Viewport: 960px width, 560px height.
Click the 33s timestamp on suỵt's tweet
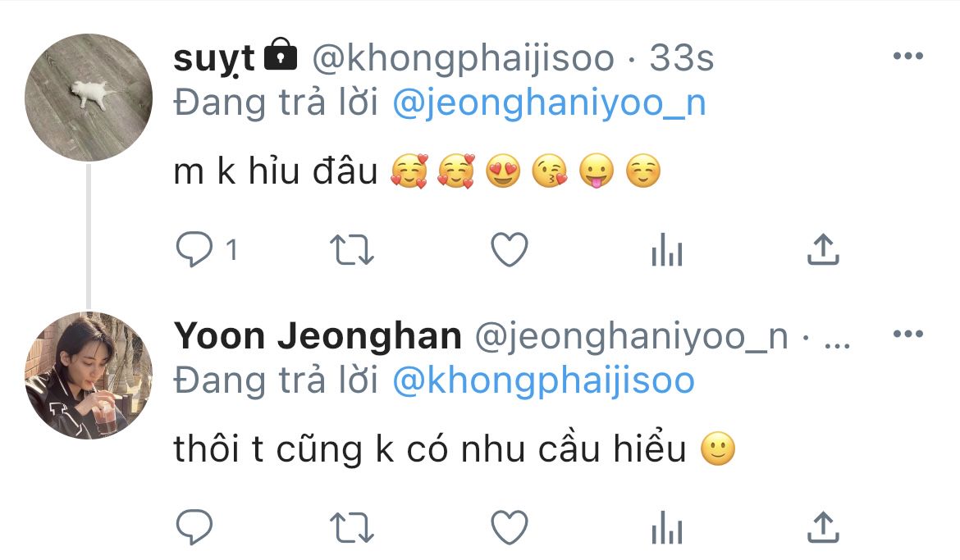(x=681, y=58)
